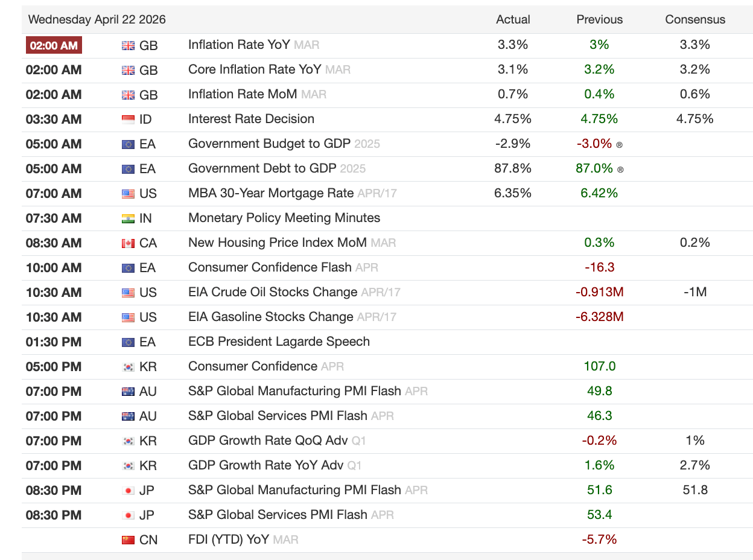Viewport: 753px width, 560px height.
Task: Click the US flag beside MBA 30-Year Mortgage Rate
Action: click(x=128, y=194)
